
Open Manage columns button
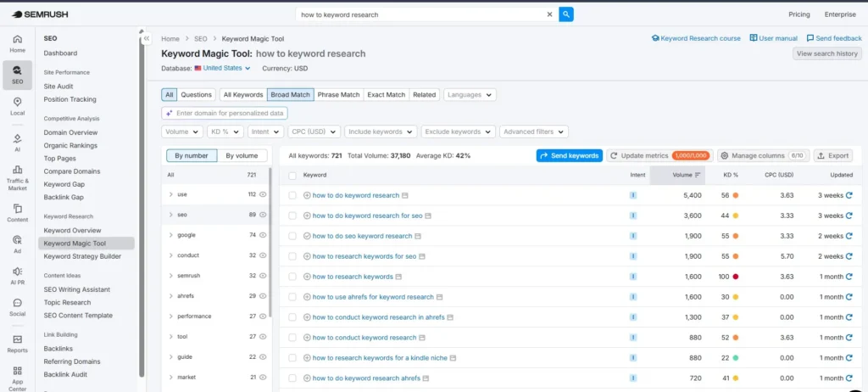tap(764, 156)
